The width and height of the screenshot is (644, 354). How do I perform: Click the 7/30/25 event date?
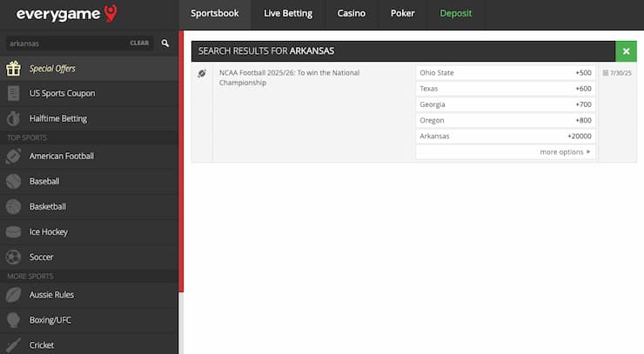621,73
